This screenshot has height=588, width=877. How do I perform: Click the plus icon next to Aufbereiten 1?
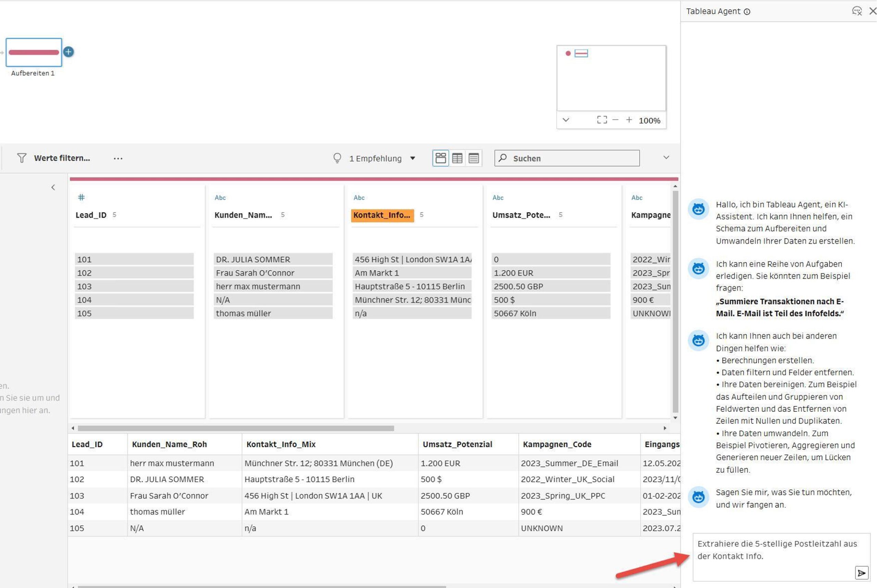(x=68, y=52)
